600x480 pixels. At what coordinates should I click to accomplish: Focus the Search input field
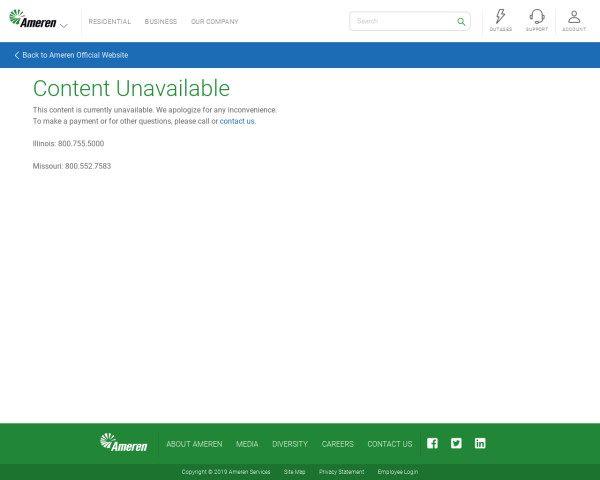tap(402, 21)
